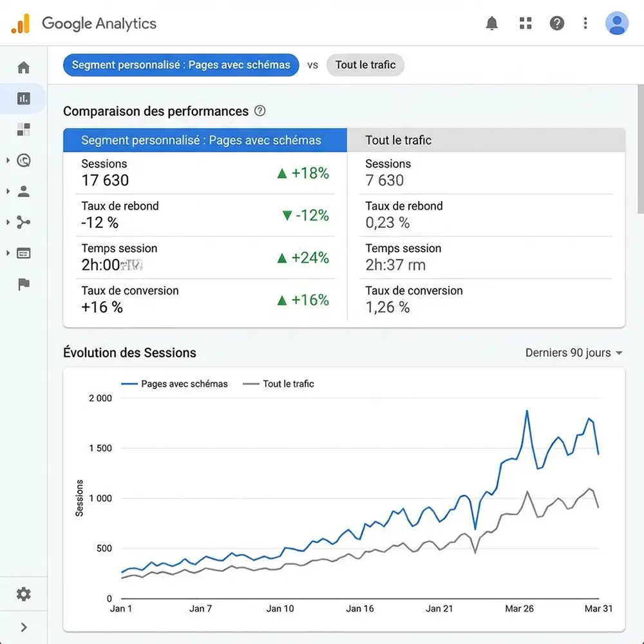Expand the navigation panel with the bottom arrow
The width and height of the screenshot is (644, 644).
23,627
